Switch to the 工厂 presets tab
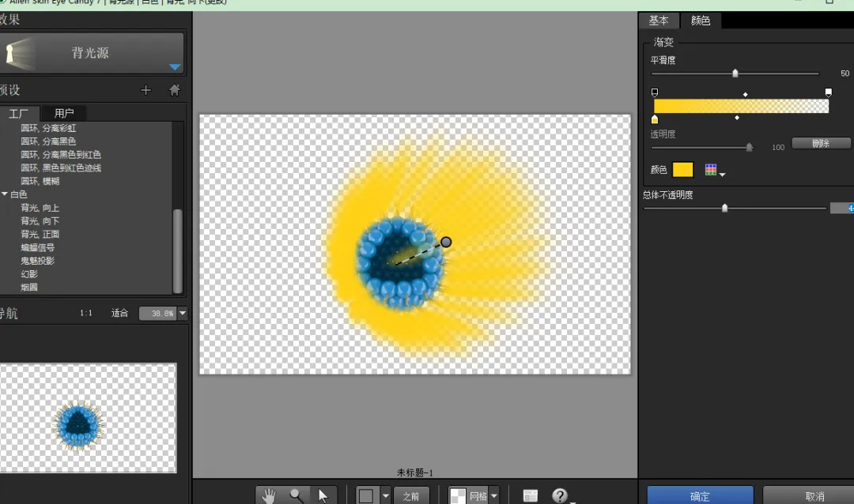854x504 pixels. coord(18,113)
